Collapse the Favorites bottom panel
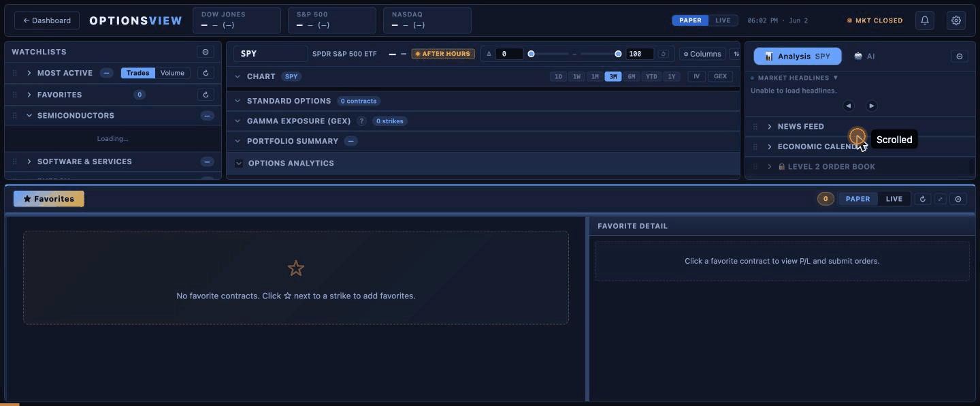Viewport: 980px width, 406px height. pos(958,199)
